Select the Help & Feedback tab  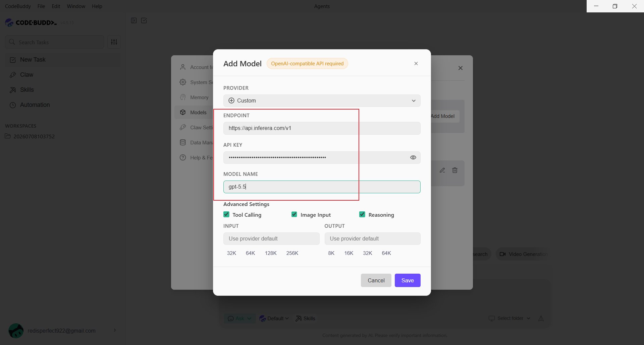[x=196, y=157]
